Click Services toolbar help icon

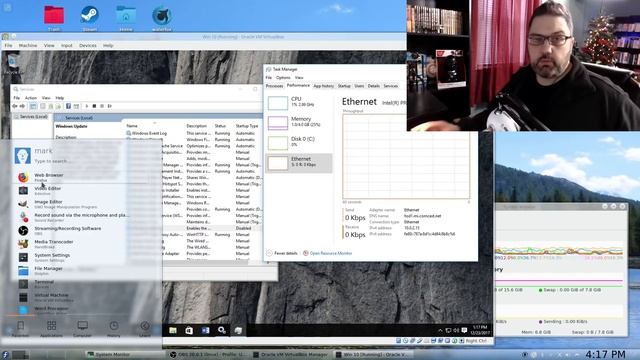point(68,106)
